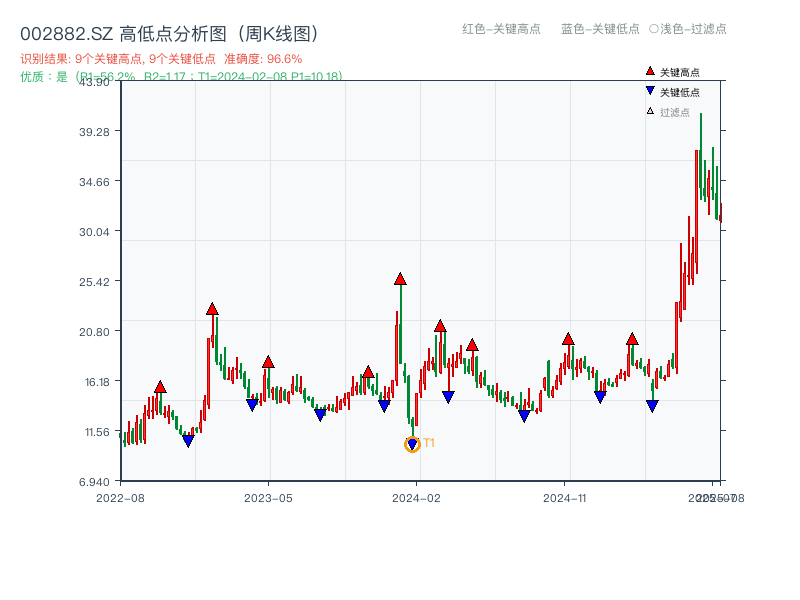This screenshot has width=800, height=600.
Task: Click the earliest blue key-low triangle marker
Action: tap(188, 441)
